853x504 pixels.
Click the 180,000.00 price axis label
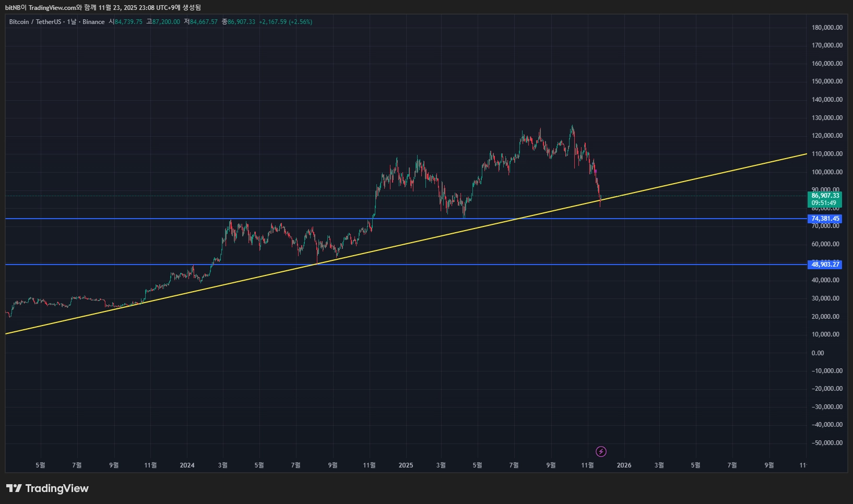pos(827,28)
